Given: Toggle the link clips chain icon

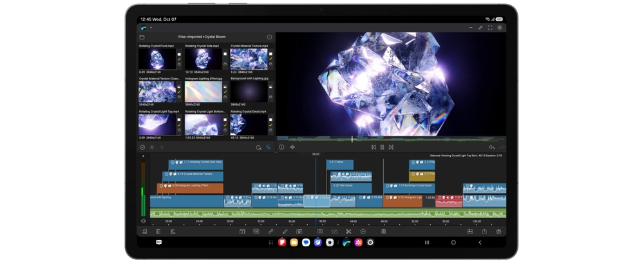Looking at the screenshot, I should 270,232.
